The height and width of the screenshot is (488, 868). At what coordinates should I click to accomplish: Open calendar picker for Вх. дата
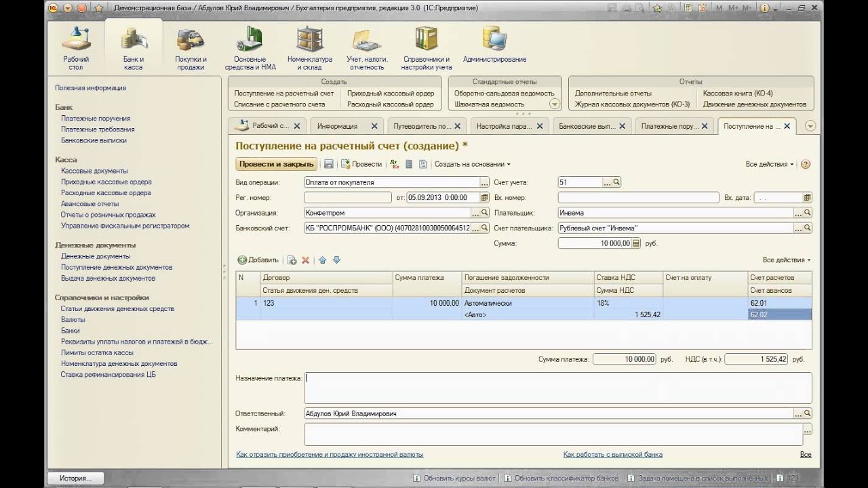(807, 198)
